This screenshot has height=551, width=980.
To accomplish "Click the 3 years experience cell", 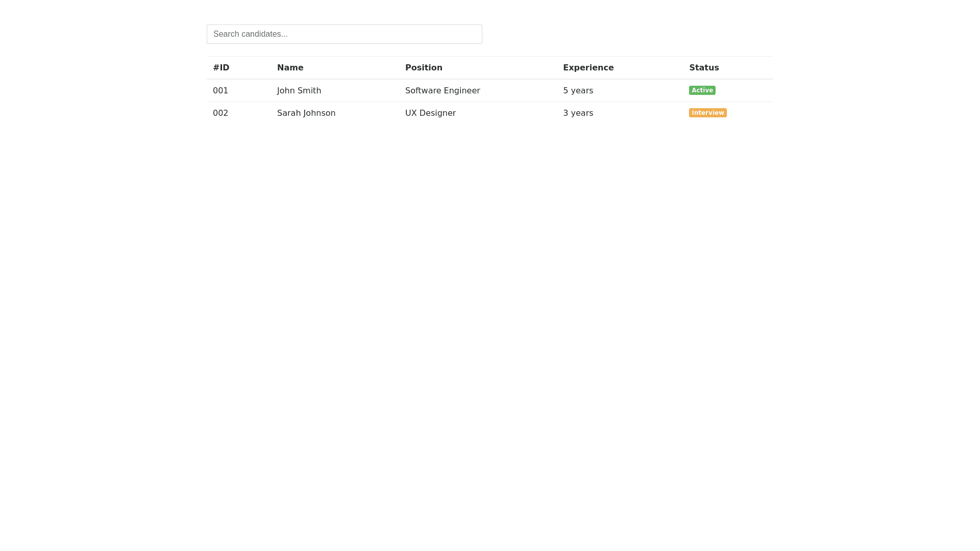I will (x=578, y=113).
